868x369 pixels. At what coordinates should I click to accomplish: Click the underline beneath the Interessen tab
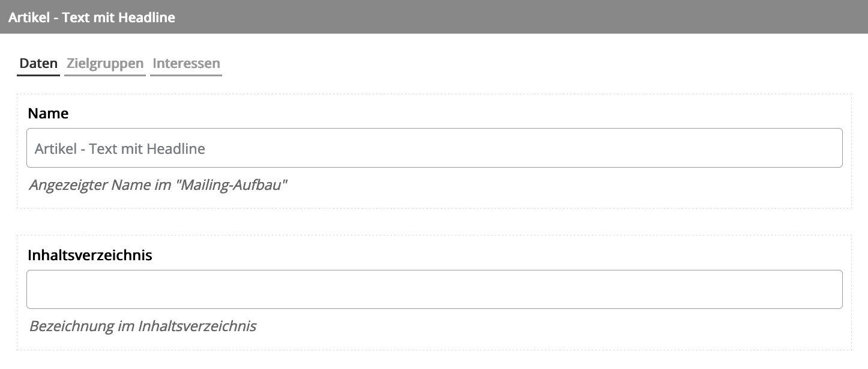(186, 75)
